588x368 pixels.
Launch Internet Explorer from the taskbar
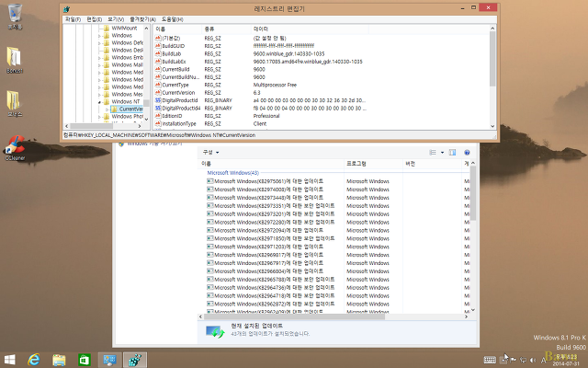pyautogui.click(x=34, y=360)
